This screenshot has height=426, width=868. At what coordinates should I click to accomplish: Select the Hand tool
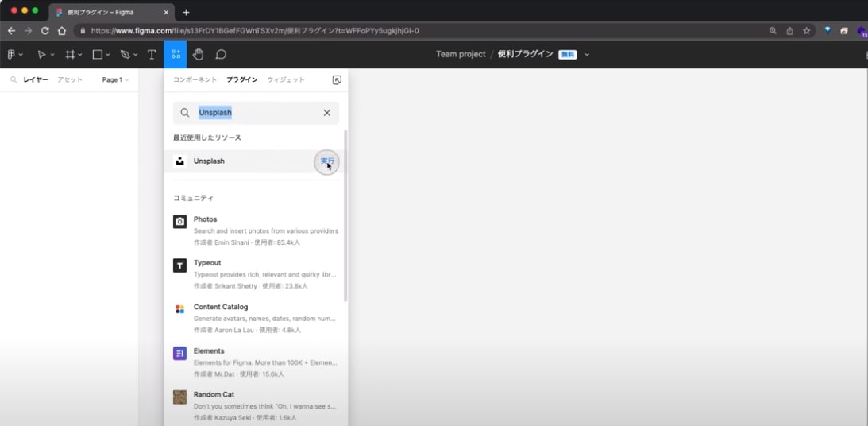(199, 54)
